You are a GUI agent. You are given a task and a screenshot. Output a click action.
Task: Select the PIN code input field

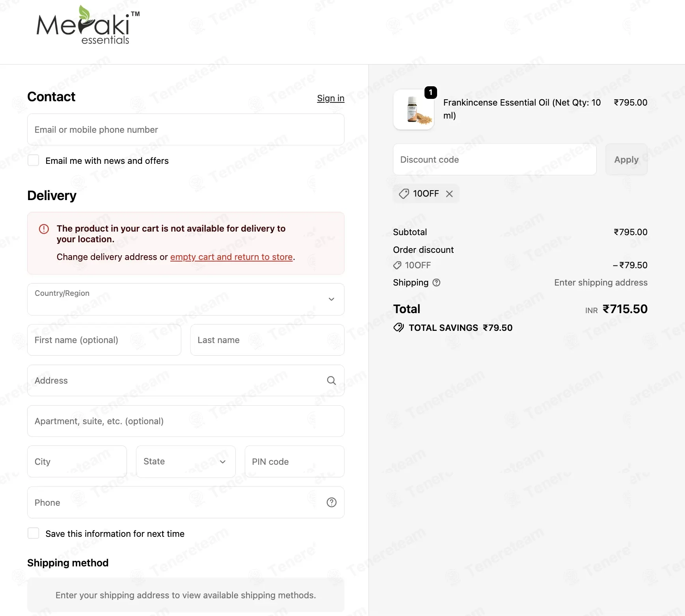click(x=294, y=462)
